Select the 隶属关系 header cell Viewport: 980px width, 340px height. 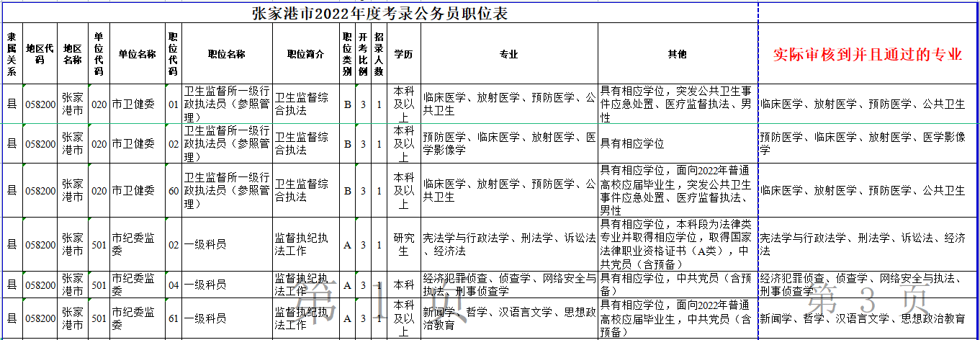[12, 55]
